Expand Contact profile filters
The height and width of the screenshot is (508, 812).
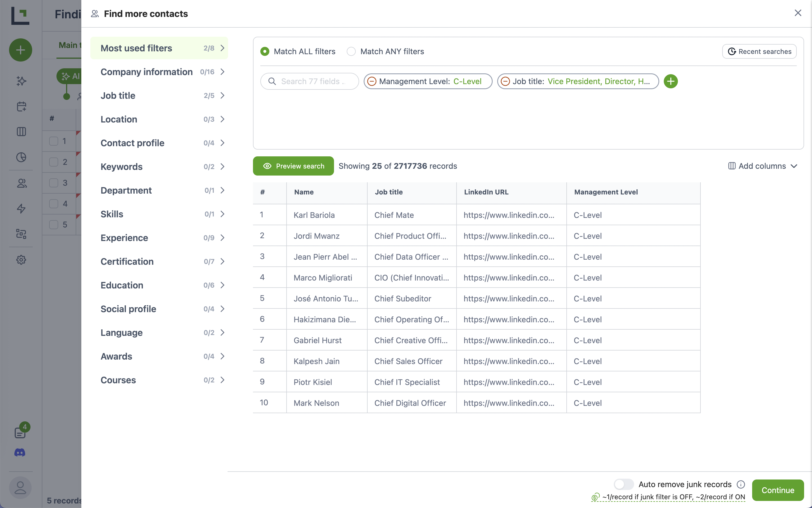point(159,143)
